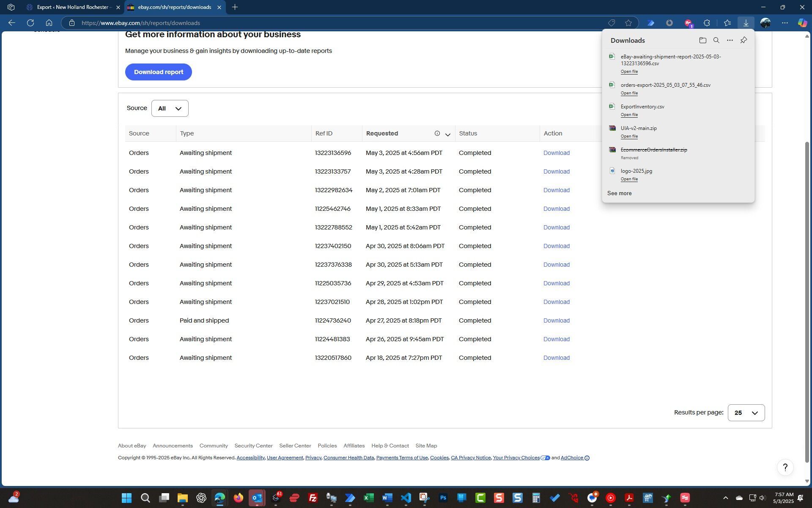
Task: Open browser Extensions puzzle icon
Action: click(x=707, y=23)
